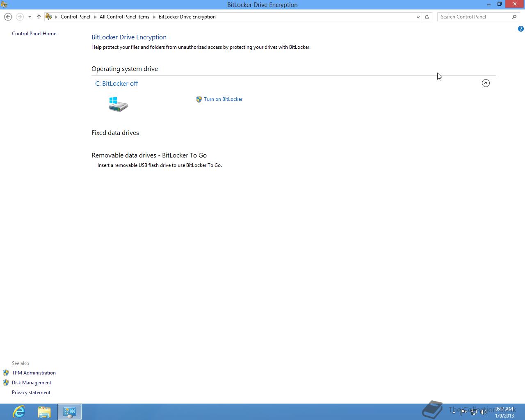Image resolution: width=525 pixels, height=420 pixels.
Task: Click the Insert a removable USB flash drive text
Action: pyautogui.click(x=160, y=165)
